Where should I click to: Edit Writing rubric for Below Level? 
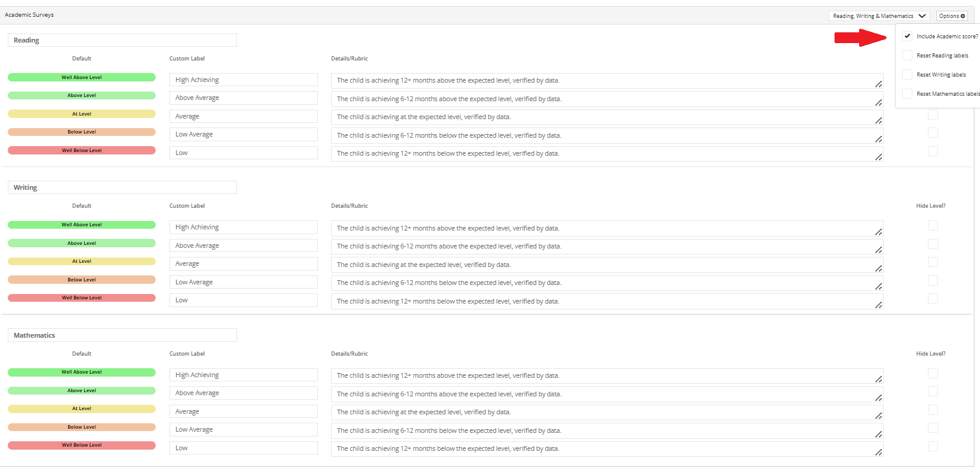coord(607,283)
